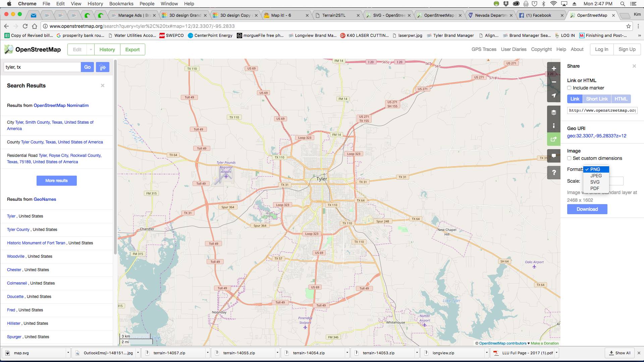Choose PDF in the format list

tap(596, 188)
